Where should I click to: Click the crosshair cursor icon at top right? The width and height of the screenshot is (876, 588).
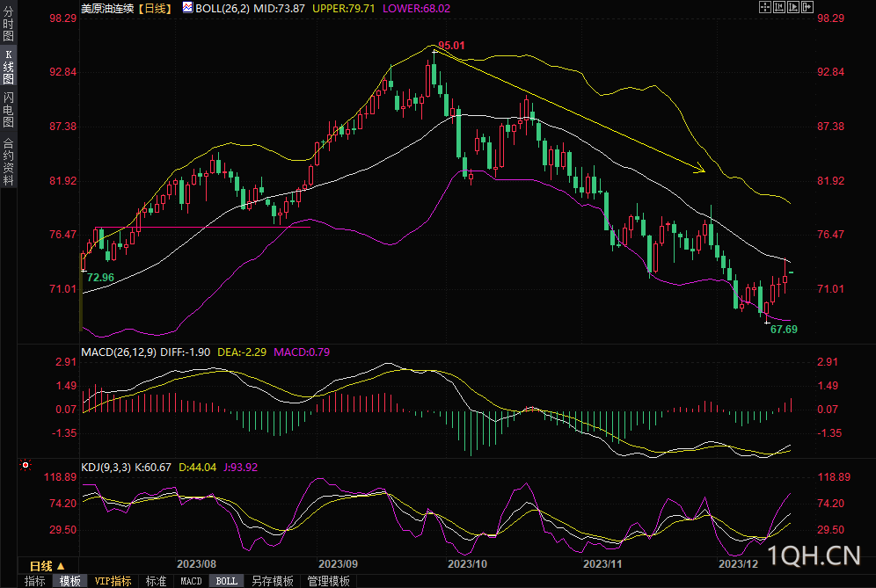pos(763,7)
